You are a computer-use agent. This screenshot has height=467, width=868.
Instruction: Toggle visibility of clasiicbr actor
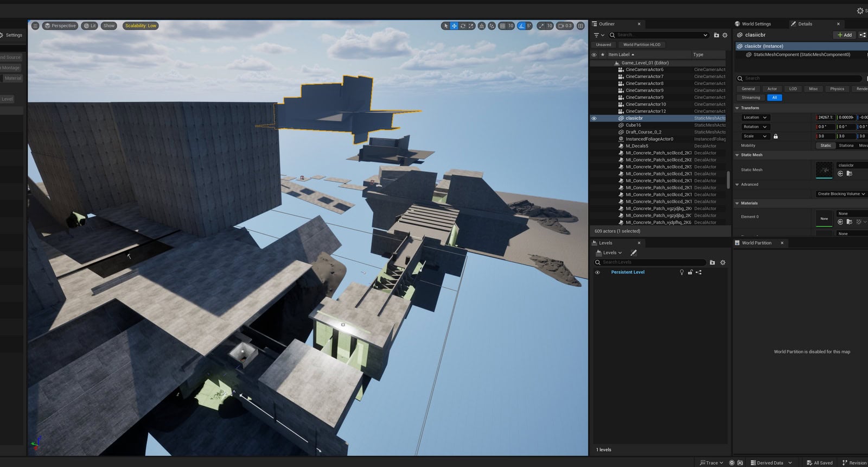pyautogui.click(x=594, y=118)
